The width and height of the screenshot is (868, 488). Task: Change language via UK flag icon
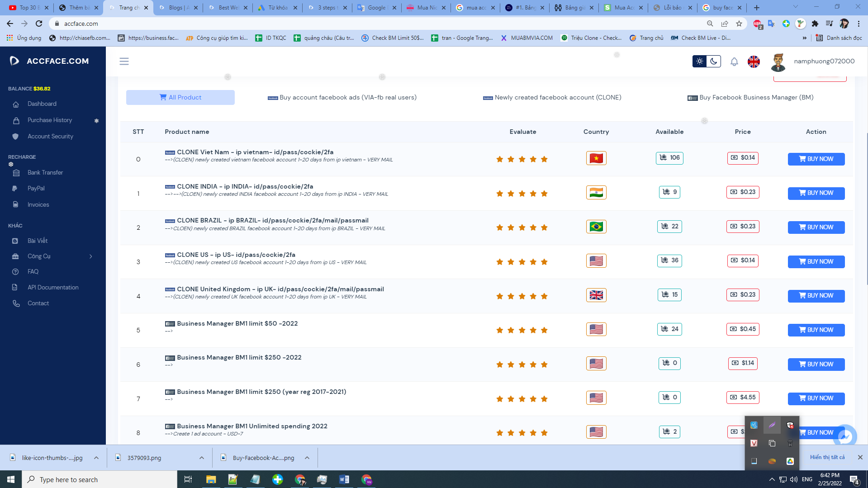coord(754,62)
